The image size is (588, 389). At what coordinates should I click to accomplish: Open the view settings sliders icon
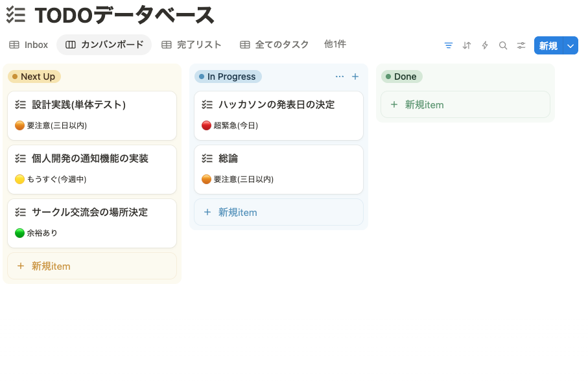pos(521,45)
